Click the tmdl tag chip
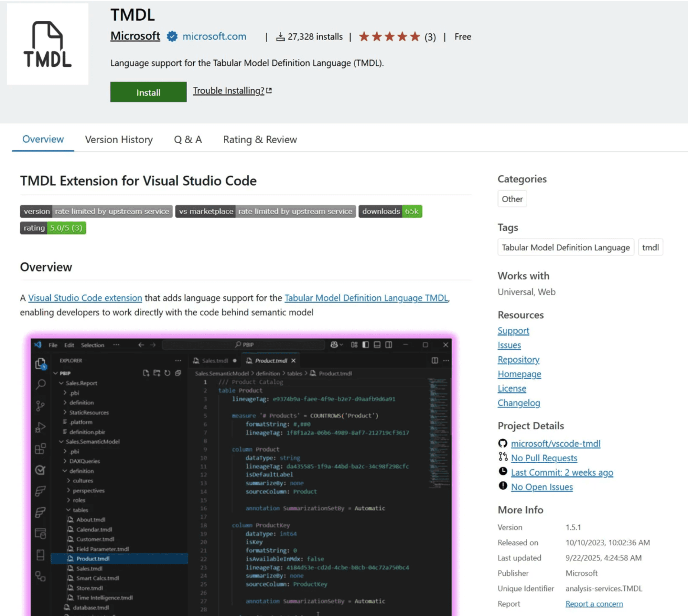The image size is (688, 616). tap(650, 247)
